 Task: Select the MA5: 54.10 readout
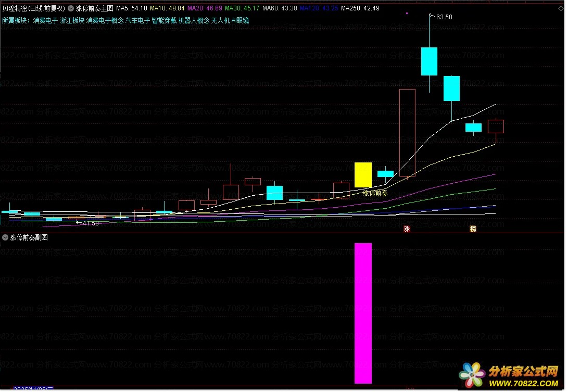132,8
